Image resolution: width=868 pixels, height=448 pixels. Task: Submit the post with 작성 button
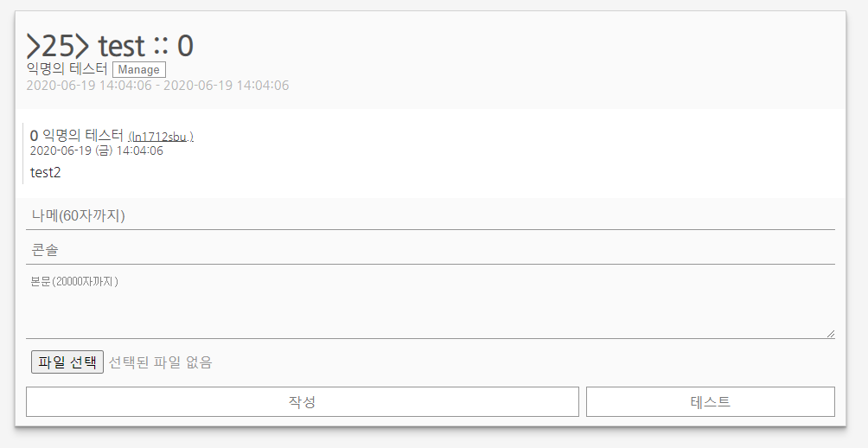[x=302, y=401]
